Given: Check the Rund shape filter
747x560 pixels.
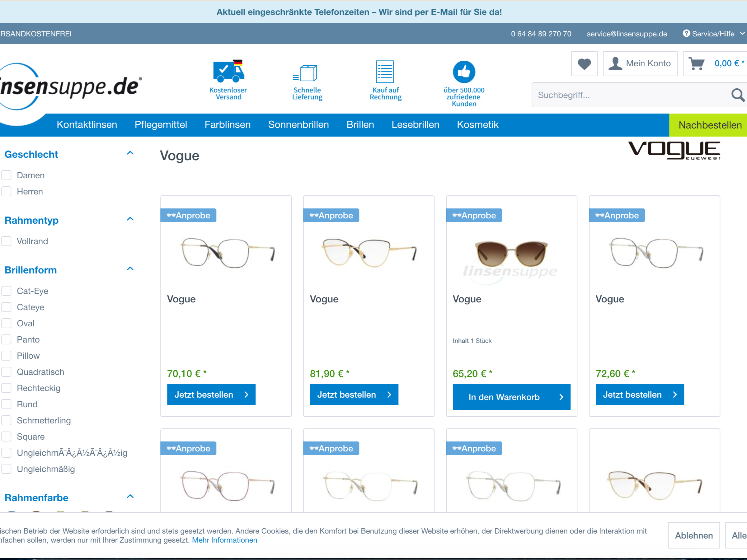Looking at the screenshot, I should pyautogui.click(x=7, y=404).
